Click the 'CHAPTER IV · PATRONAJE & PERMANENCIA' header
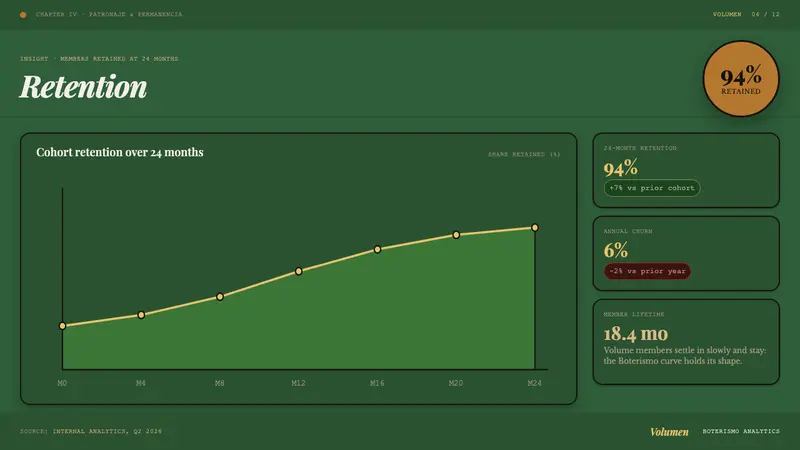This screenshot has height=450, width=800. click(x=109, y=14)
